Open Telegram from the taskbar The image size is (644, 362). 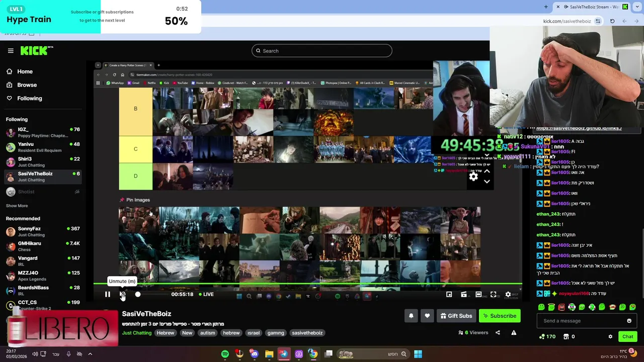click(x=284, y=354)
